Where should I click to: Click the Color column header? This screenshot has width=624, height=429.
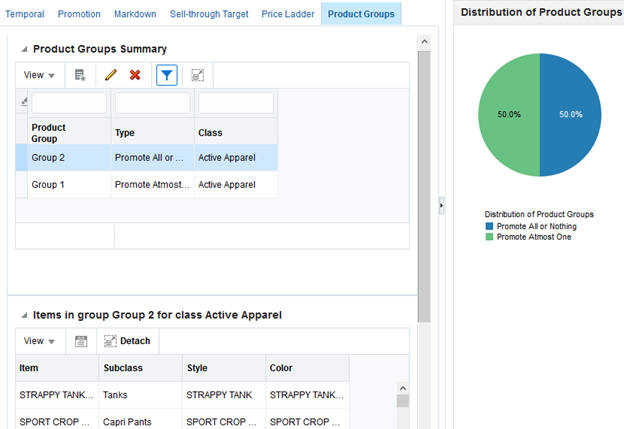click(x=307, y=368)
